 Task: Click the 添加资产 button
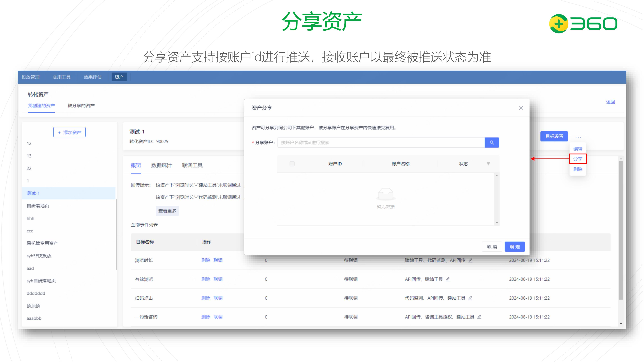(x=69, y=132)
